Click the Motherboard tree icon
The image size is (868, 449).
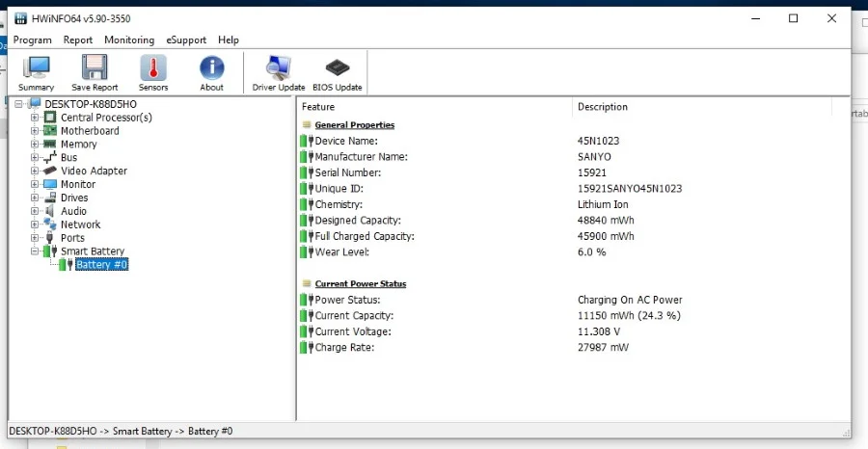(50, 130)
